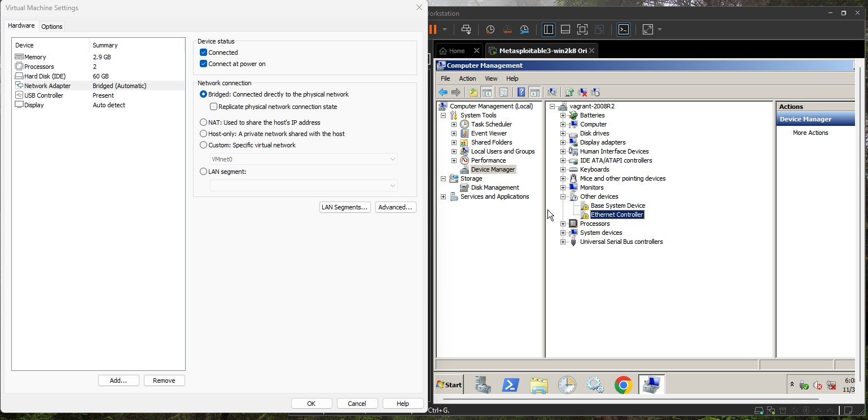868x420 pixels.
Task: Toggle Replicate physical network connection state
Action: 214,107
